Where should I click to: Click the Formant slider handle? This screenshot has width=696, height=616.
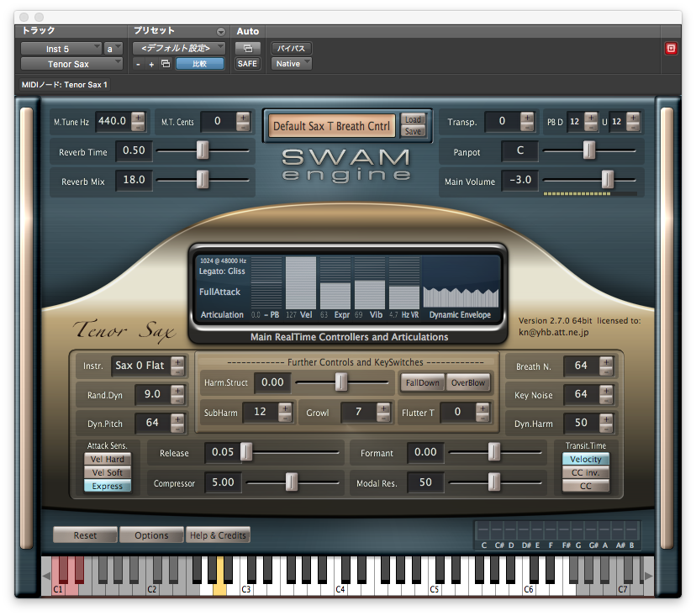point(494,452)
